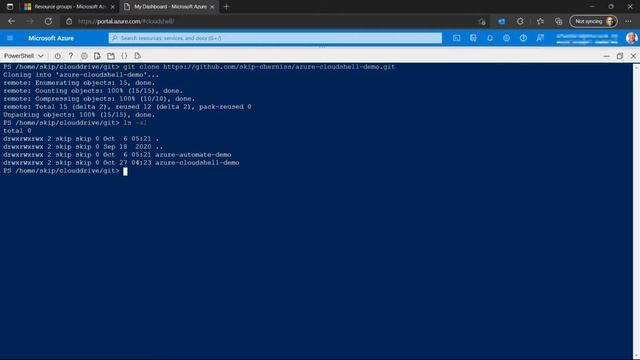Image resolution: width=640 pixels, height=360 pixels.
Task: Open Cloud Shell from the Azure header
Action: [456, 38]
